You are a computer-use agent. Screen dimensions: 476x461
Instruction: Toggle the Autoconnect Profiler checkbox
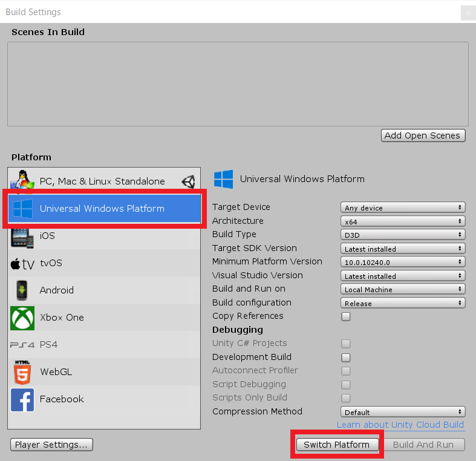tap(346, 371)
